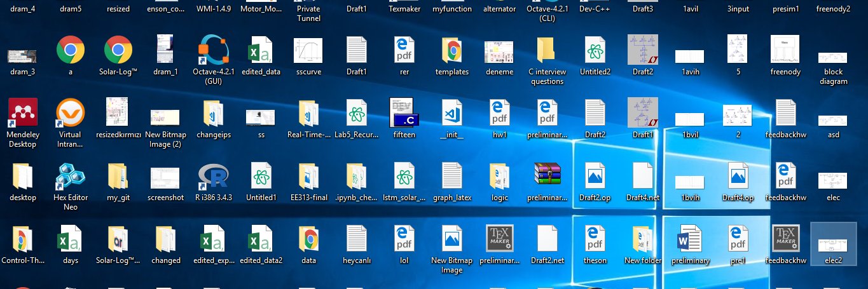
Task: Open desktop folder
Action: [x=22, y=177]
